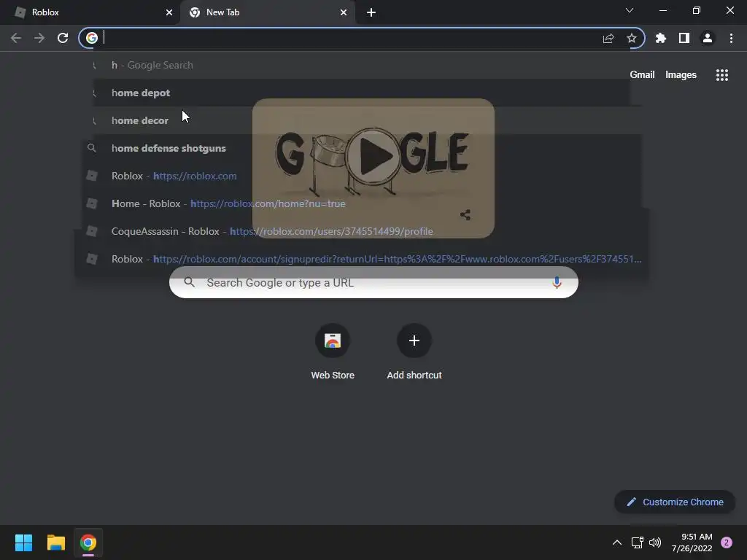Select 'h - Google Search' suggestion

point(362,65)
